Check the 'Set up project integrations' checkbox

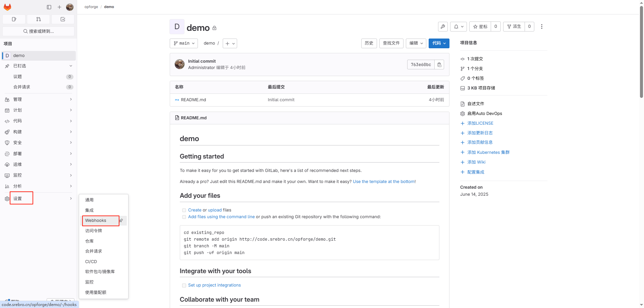pos(184,286)
